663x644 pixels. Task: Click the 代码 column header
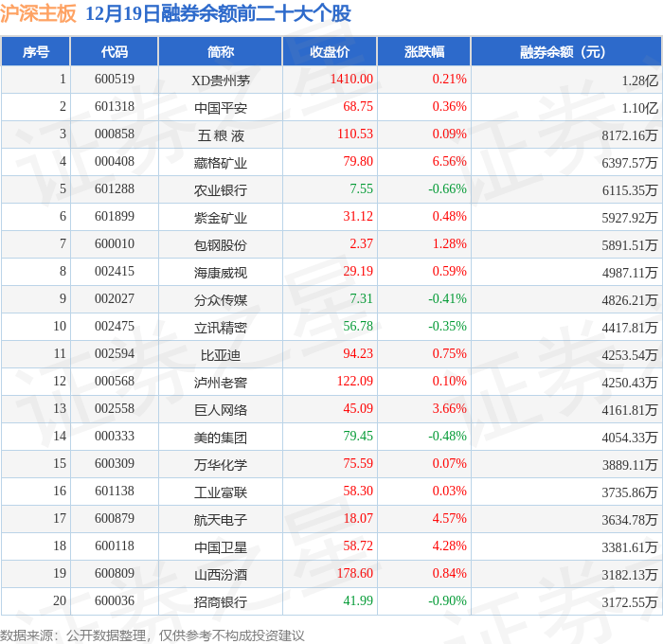115,51
